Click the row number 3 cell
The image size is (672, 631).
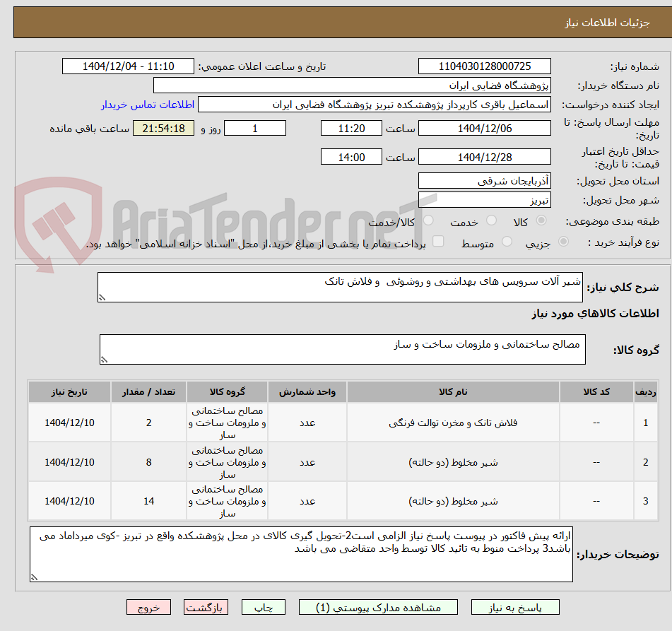(645, 501)
